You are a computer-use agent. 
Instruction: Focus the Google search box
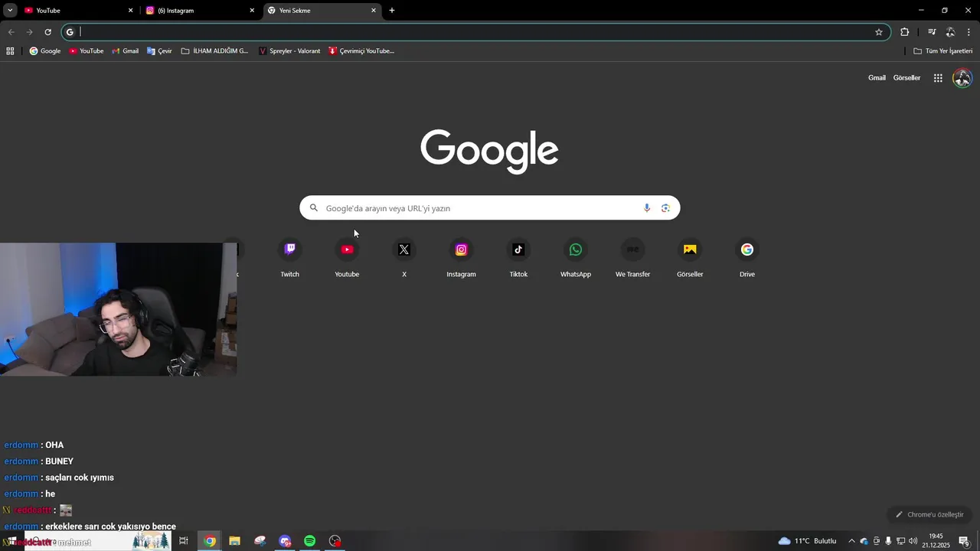click(x=490, y=208)
